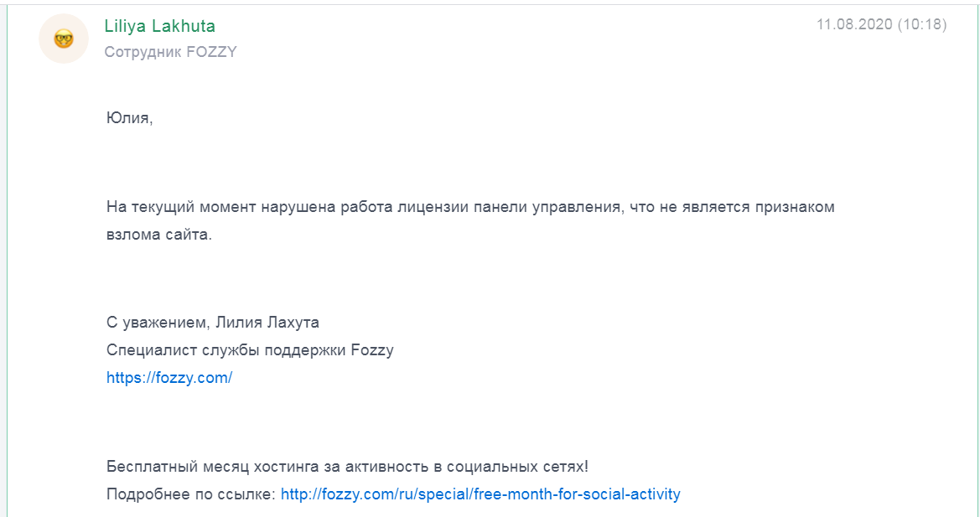Viewport: 980px width, 517px height.
Task: Click the signature "С уважением, Лилия Лахута"
Action: click(x=213, y=323)
